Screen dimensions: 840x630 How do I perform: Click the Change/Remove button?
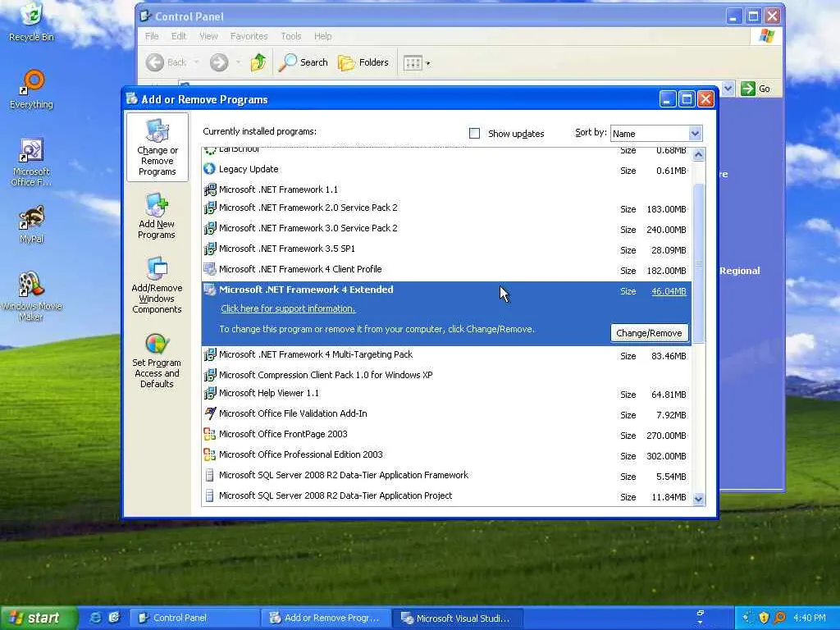tap(649, 333)
